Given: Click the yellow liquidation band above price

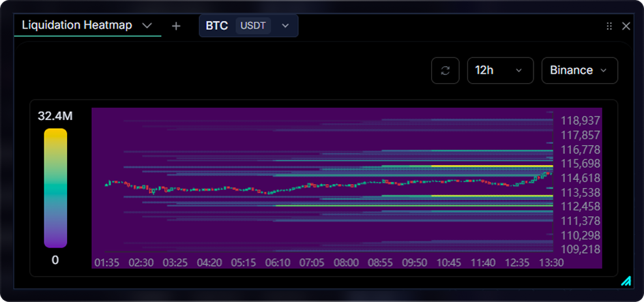Looking at the screenshot, I should 492,166.
